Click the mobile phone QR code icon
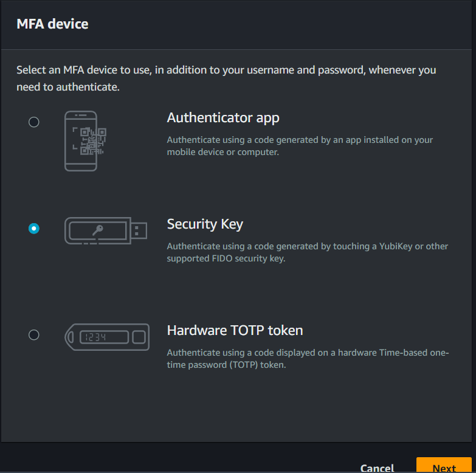Viewport: 476px width, 473px height. pyautogui.click(x=81, y=140)
